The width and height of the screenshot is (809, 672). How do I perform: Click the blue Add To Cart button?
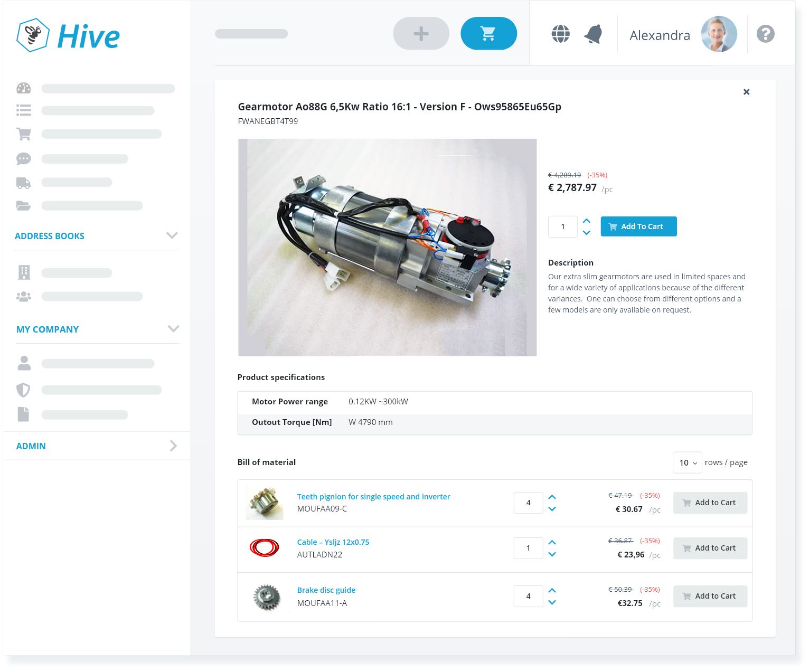click(x=638, y=226)
